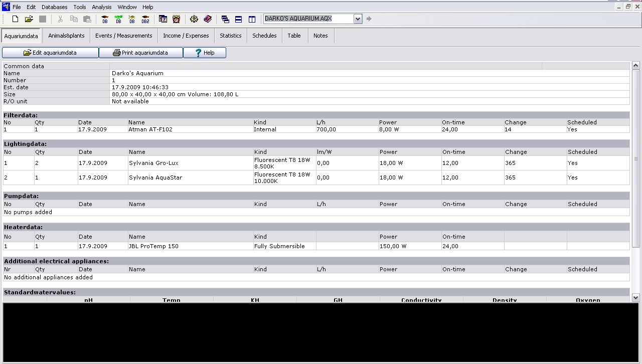Click the Print aquariumdata button
This screenshot has height=364, width=642.
click(140, 53)
